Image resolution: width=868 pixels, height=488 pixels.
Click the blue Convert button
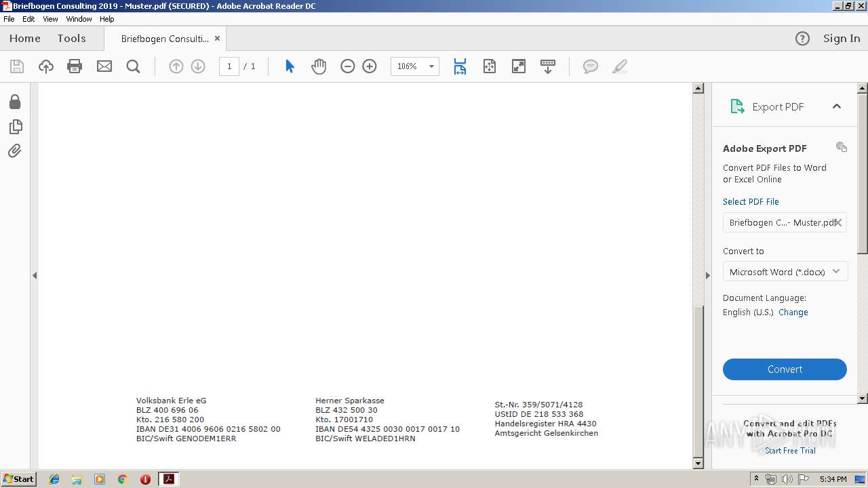point(785,369)
